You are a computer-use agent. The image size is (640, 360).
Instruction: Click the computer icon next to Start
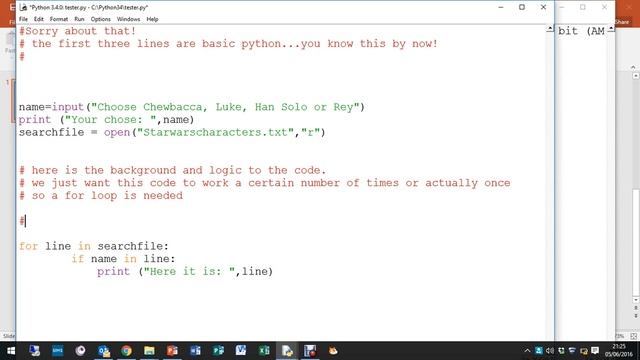[x=34, y=351]
